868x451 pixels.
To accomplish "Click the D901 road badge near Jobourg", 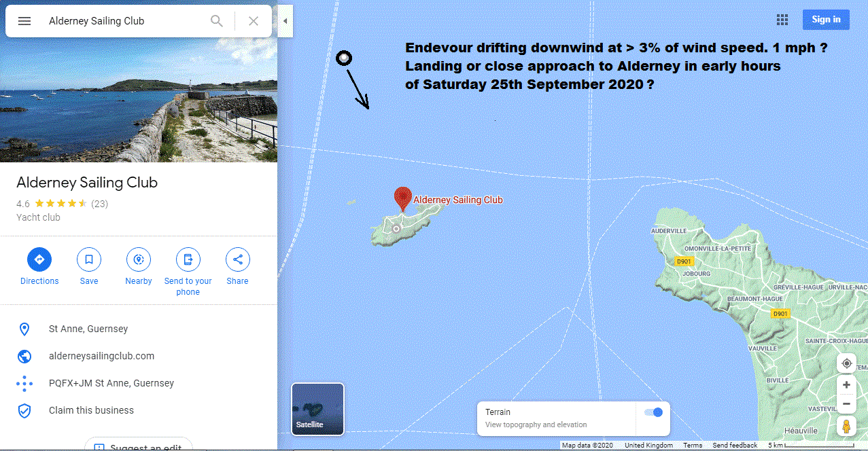I will [x=684, y=261].
